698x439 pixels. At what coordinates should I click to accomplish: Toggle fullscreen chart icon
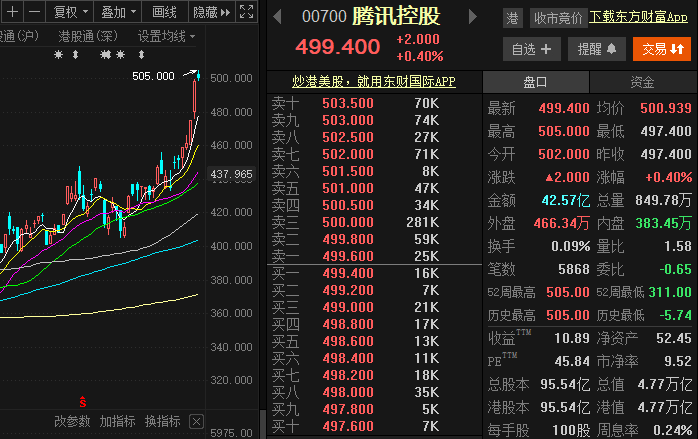(246, 12)
